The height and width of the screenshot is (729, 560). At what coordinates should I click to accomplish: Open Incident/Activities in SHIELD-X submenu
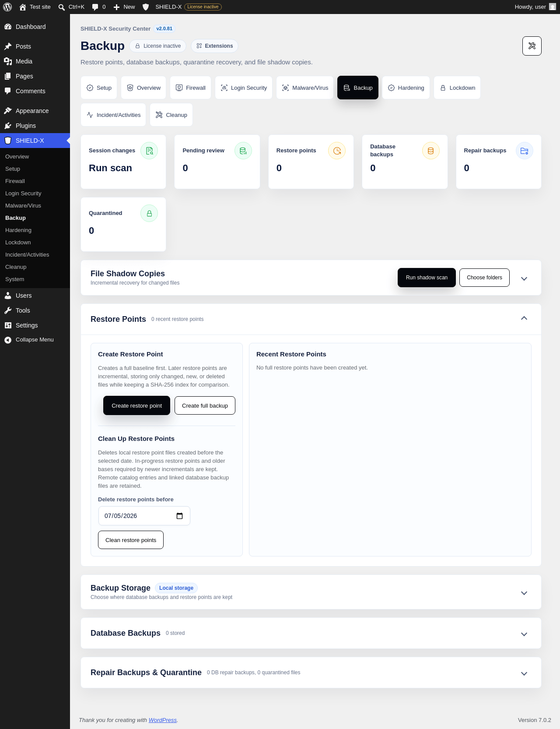click(x=35, y=255)
